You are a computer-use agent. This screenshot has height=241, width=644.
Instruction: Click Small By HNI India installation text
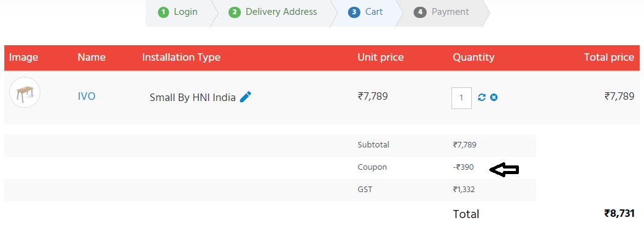pyautogui.click(x=193, y=97)
